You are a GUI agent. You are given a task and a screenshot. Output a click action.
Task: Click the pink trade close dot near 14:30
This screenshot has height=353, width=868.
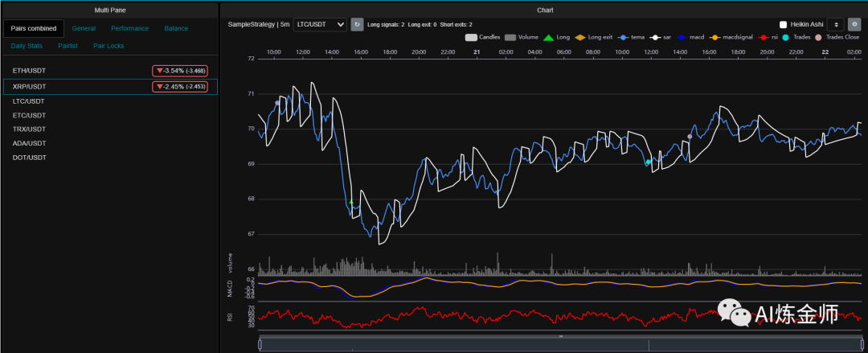(x=690, y=137)
